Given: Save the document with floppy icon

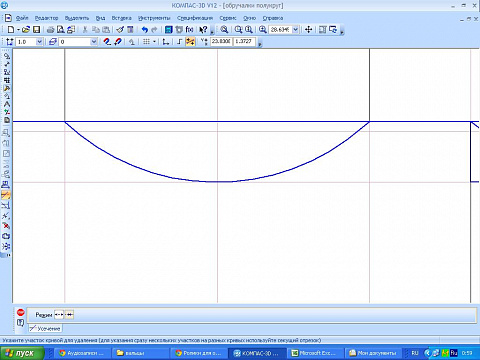Looking at the screenshot, I should [x=36, y=30].
